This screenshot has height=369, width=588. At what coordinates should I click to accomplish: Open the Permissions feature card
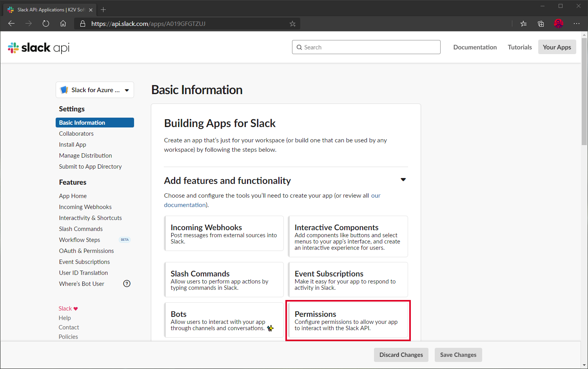[x=348, y=320]
